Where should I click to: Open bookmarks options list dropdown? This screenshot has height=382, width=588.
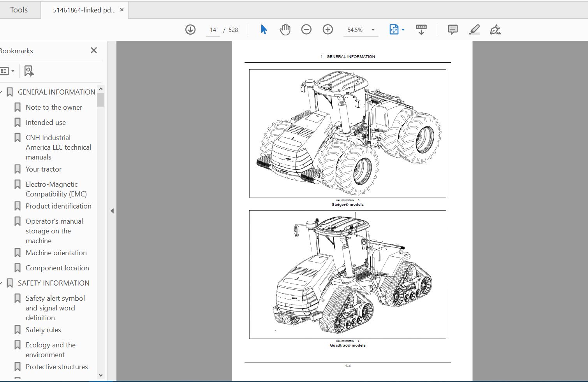click(7, 71)
